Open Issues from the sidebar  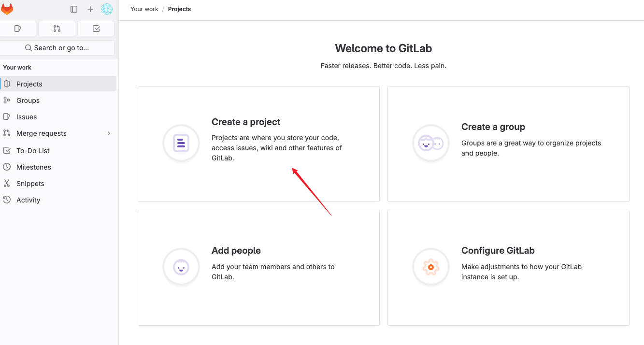point(58,117)
